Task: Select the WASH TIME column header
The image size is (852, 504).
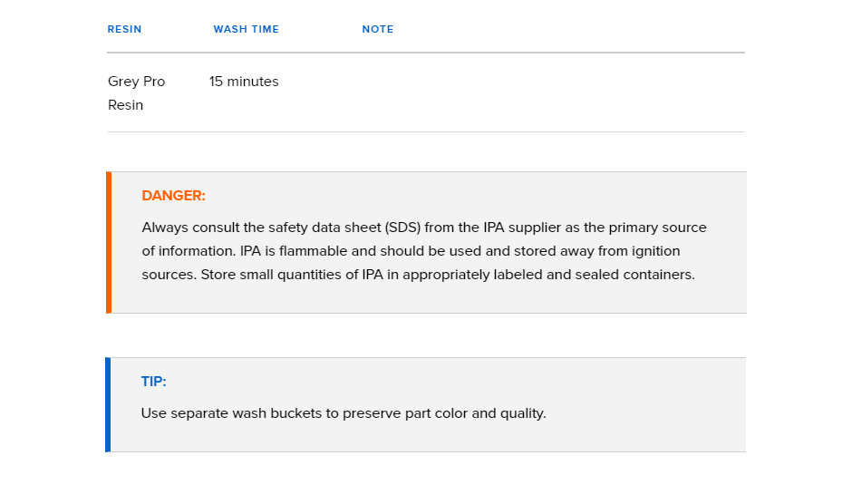Action: coord(247,29)
